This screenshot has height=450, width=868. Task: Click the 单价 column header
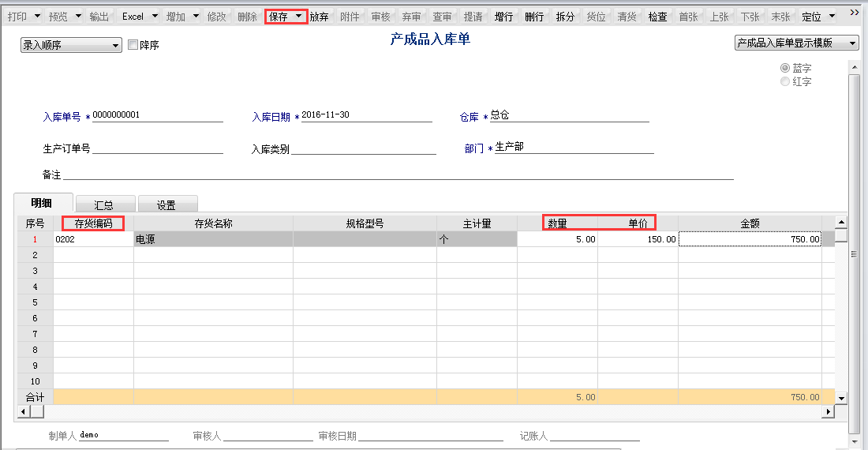click(x=638, y=223)
